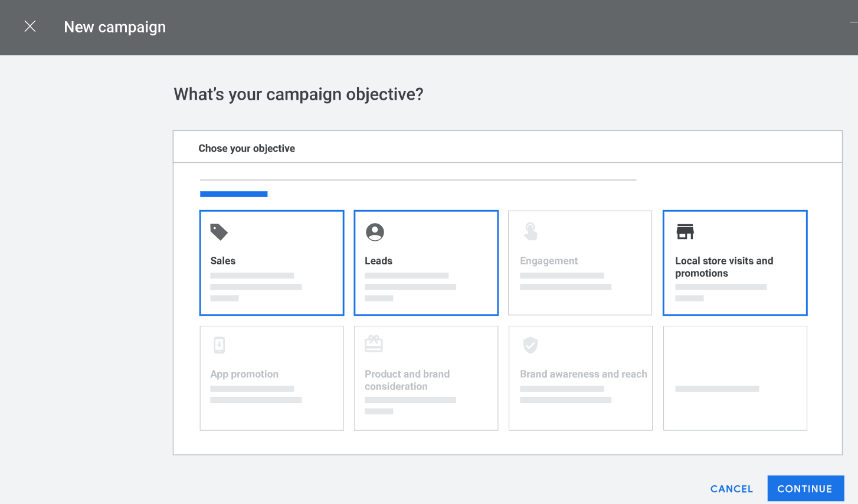The height and width of the screenshot is (504, 858).
Task: Select the Sales objective label
Action: [222, 261]
